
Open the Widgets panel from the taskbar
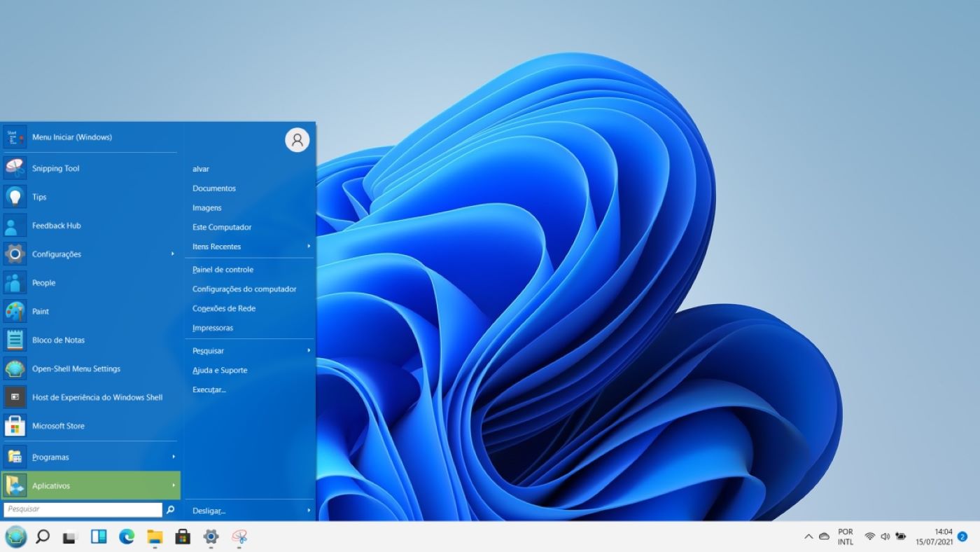(99, 537)
